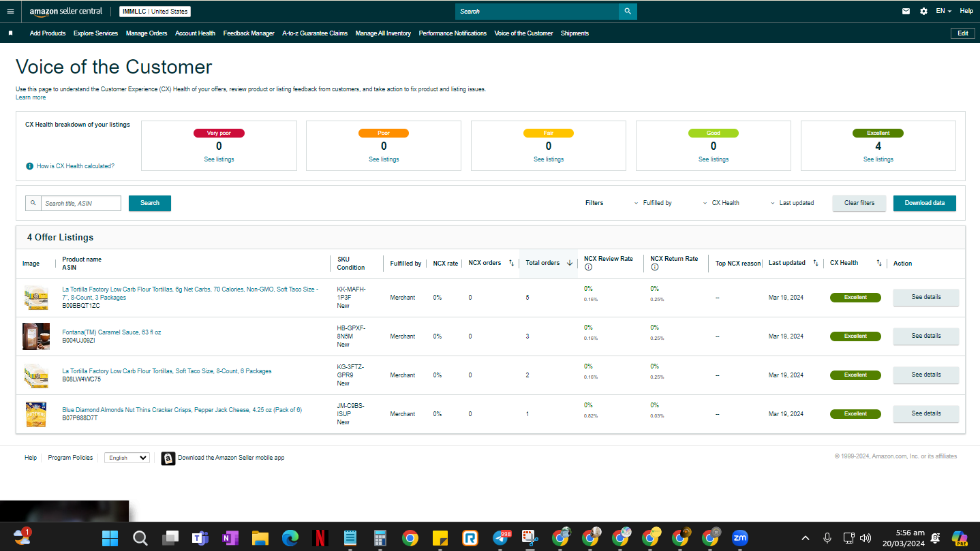Focus the 'Search title, ASIN' input field
The image size is (980, 551).
pyautogui.click(x=80, y=203)
